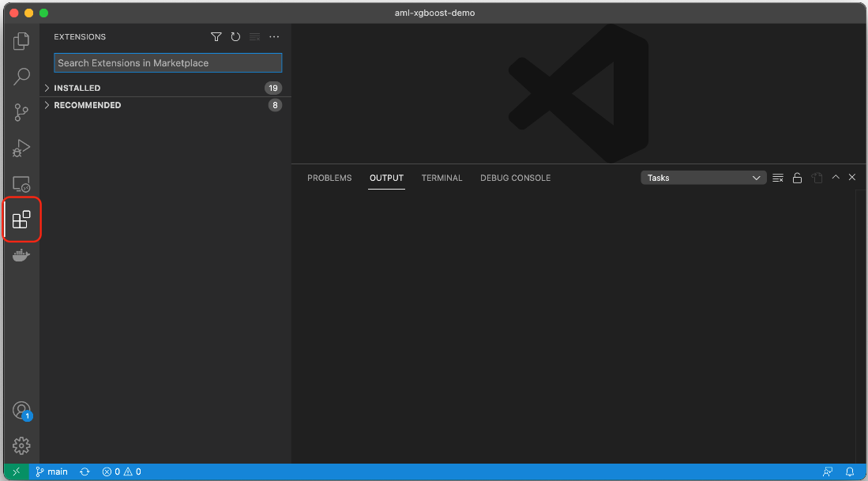Open Source Control view
Image resolution: width=868 pixels, height=481 pixels.
[21, 112]
